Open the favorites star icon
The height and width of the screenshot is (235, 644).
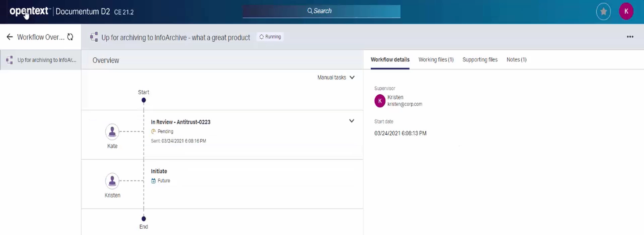tap(603, 11)
